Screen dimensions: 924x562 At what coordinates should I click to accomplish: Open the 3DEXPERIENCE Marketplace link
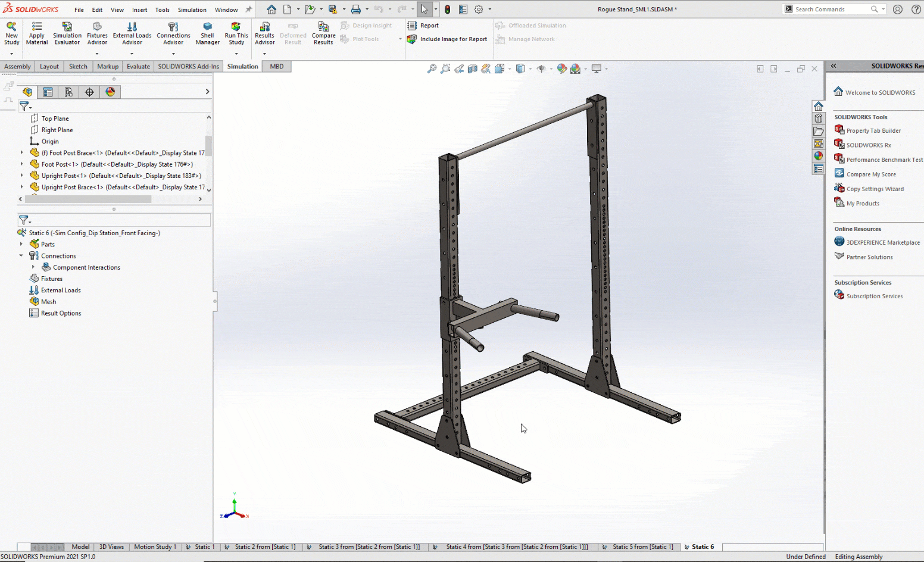(x=883, y=242)
